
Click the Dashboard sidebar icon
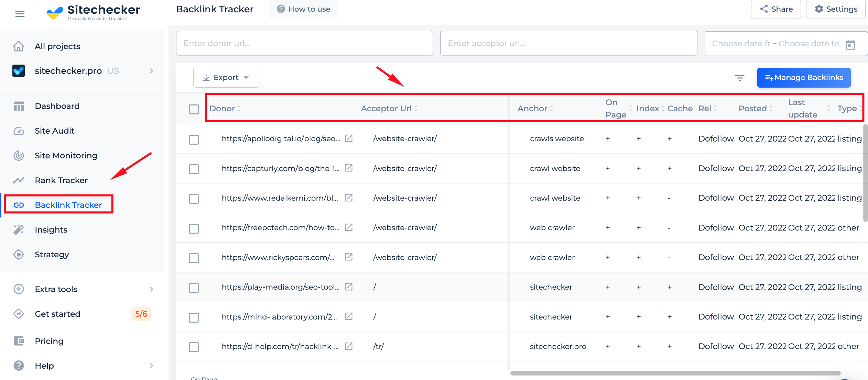point(19,106)
